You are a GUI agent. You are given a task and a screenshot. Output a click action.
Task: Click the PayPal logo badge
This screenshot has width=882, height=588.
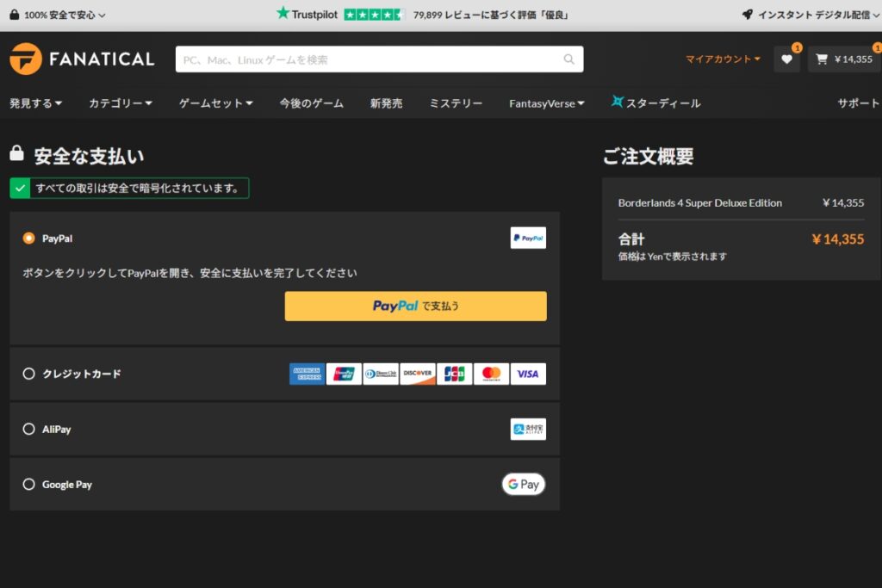pos(528,238)
